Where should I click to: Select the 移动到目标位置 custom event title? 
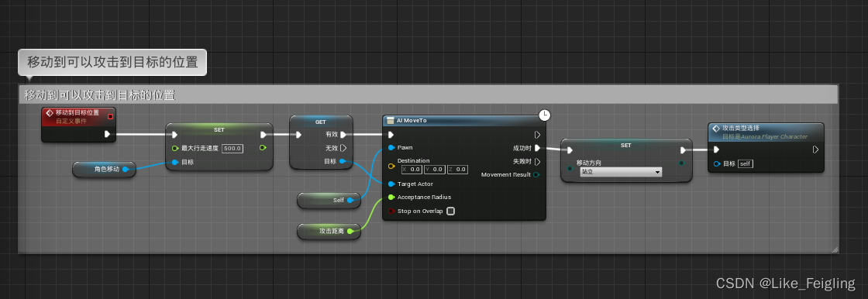click(77, 112)
